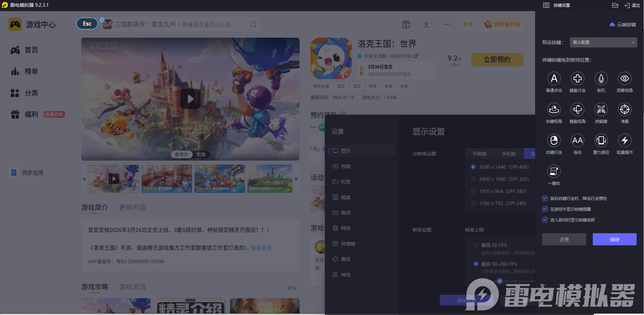The height and width of the screenshot is (315, 644).
Task: Expand 更多 in the 游戏攻略 section
Action: 293,288
